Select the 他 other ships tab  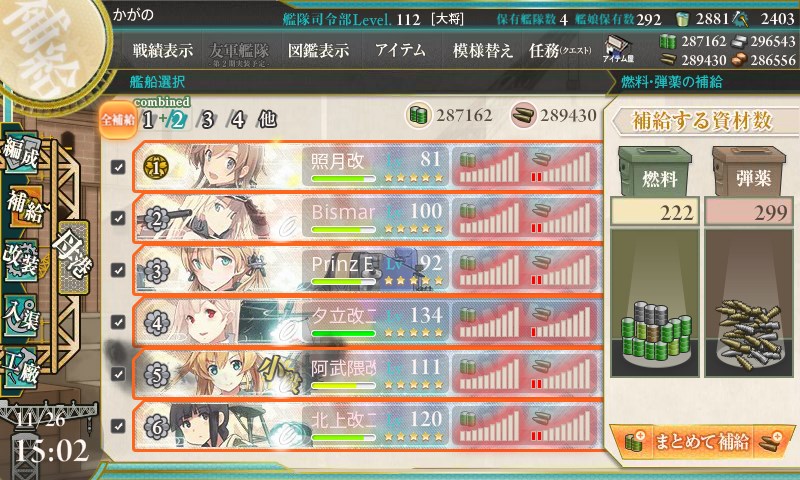tap(267, 119)
